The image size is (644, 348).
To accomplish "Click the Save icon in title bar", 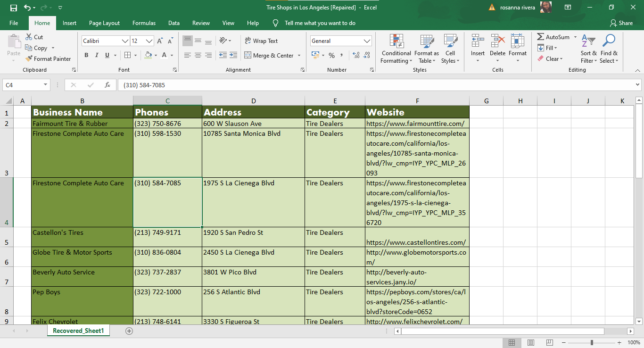I will click(13, 8).
